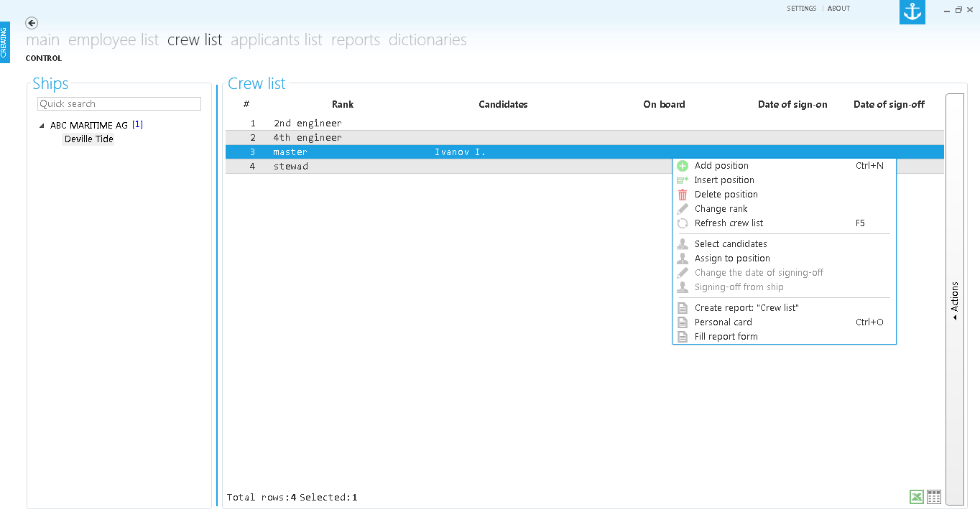
Task: Collapse the ABC MARITIME AG tree node
Action: pyautogui.click(x=42, y=126)
